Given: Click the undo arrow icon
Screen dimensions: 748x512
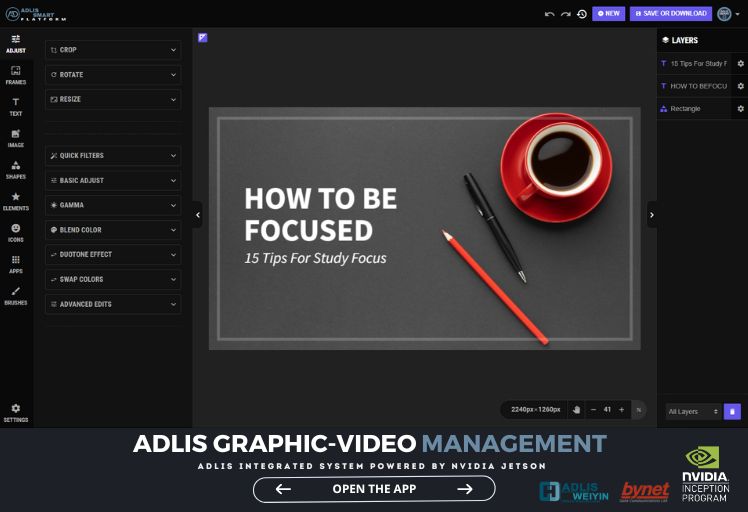Looking at the screenshot, I should coord(549,14).
